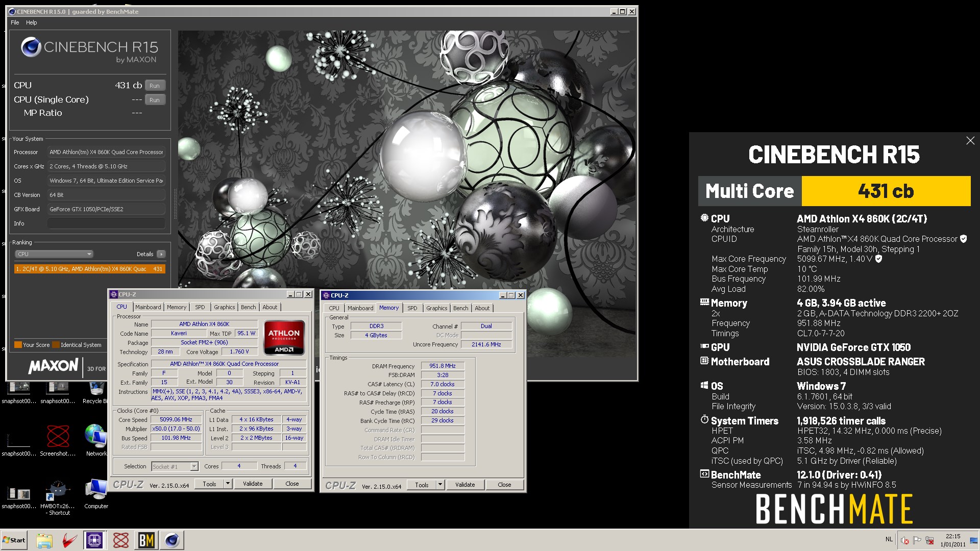Open the Action Center flag tray icon
This screenshot has height=551, width=980.
click(x=917, y=541)
